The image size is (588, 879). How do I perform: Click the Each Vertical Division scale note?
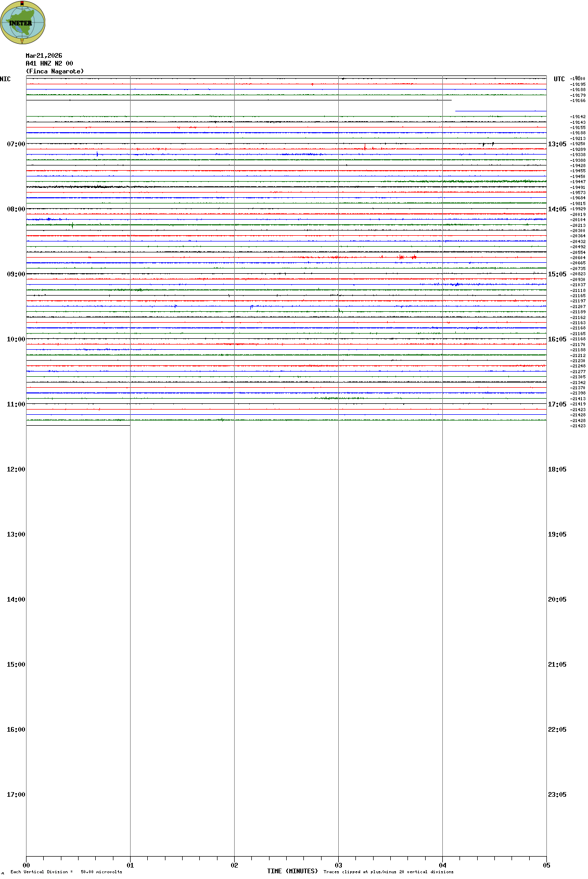66,872
